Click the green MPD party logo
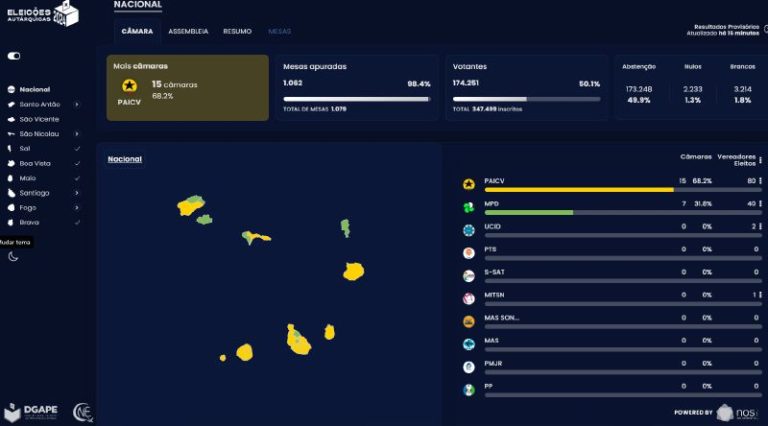 [467, 206]
